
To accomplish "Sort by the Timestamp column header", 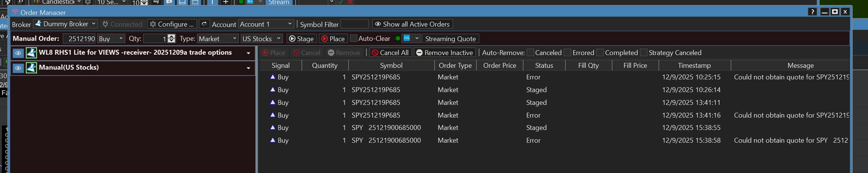I will [694, 66].
